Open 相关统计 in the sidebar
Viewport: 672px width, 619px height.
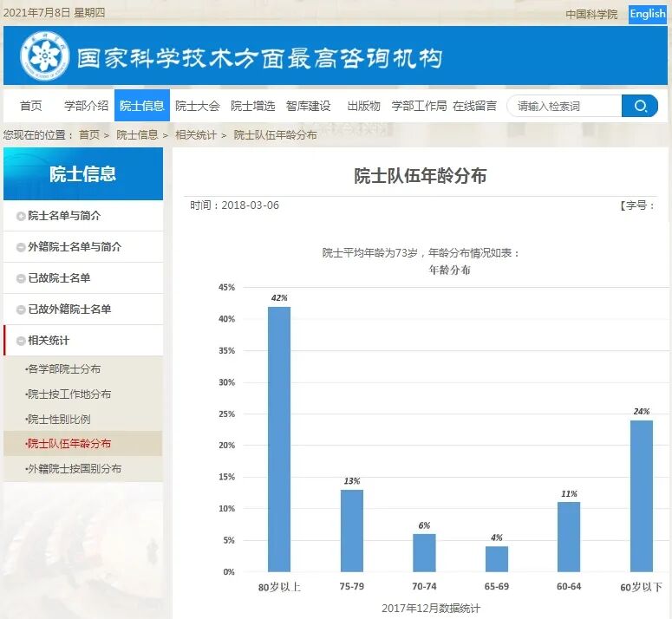point(49,341)
